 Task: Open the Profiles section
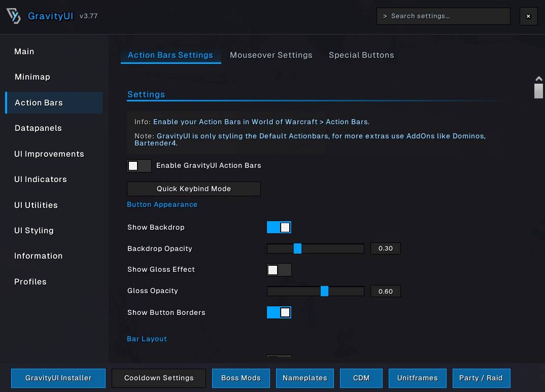(30, 281)
